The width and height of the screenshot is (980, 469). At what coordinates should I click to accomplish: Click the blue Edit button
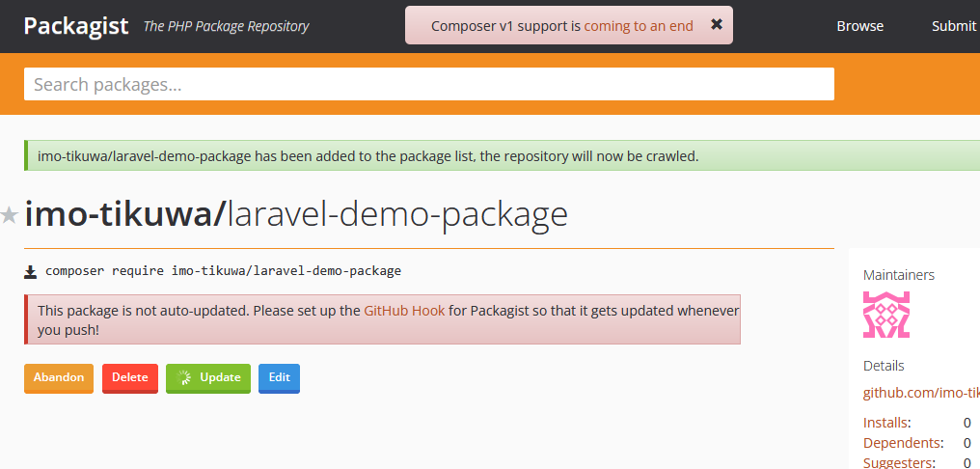280,378
